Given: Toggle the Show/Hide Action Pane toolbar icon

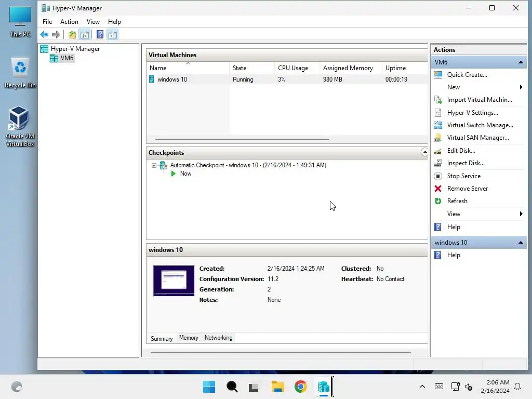Looking at the screenshot, I should point(113,35).
